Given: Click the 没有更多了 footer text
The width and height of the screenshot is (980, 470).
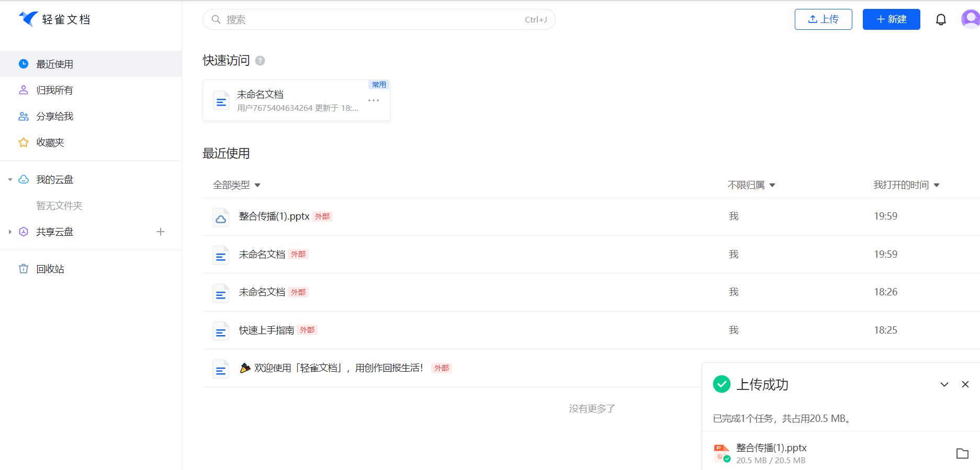Looking at the screenshot, I should (592, 409).
